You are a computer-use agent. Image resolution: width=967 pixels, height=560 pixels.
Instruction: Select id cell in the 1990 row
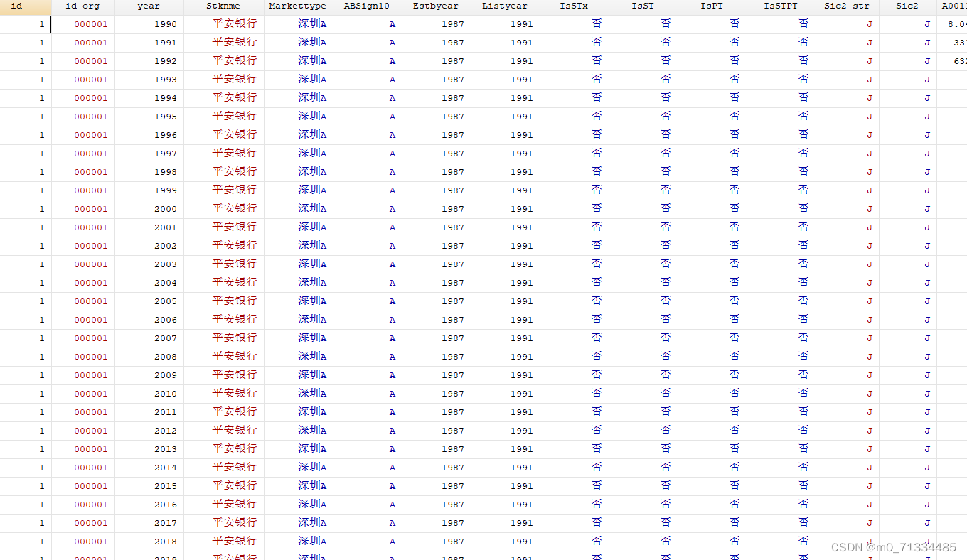pos(26,24)
